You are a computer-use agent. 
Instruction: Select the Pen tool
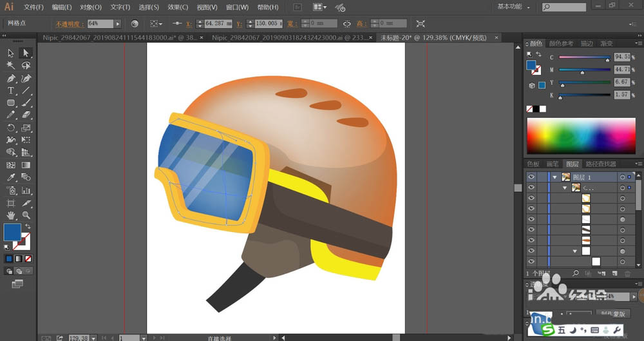(x=11, y=78)
